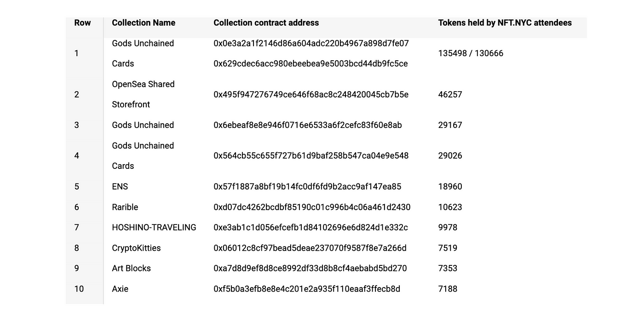Click row number 10 cell
The height and width of the screenshot is (322, 644).
79,289
